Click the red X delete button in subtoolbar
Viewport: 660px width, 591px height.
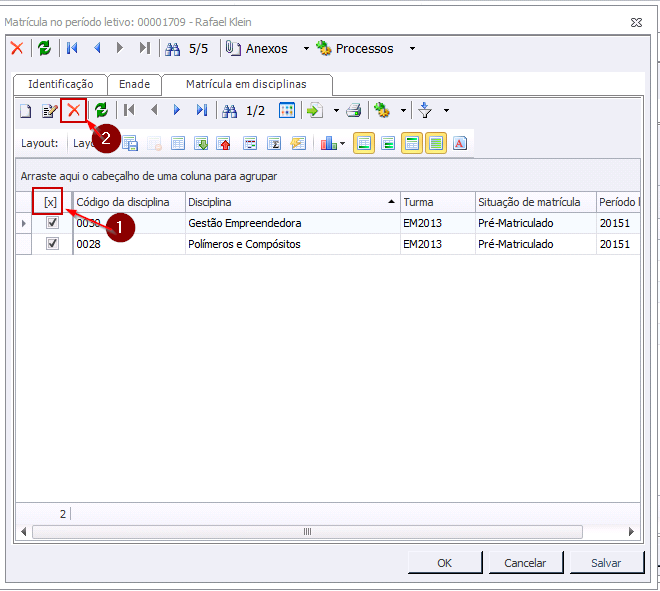tap(73, 110)
